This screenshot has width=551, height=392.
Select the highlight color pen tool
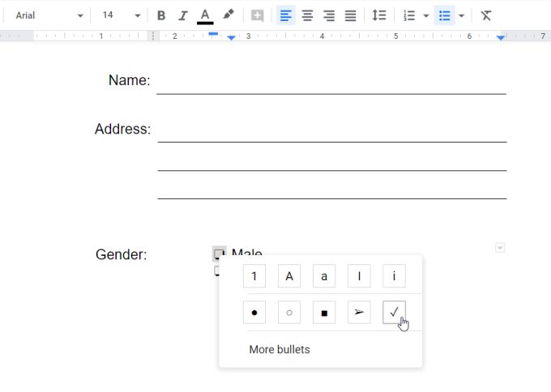228,15
